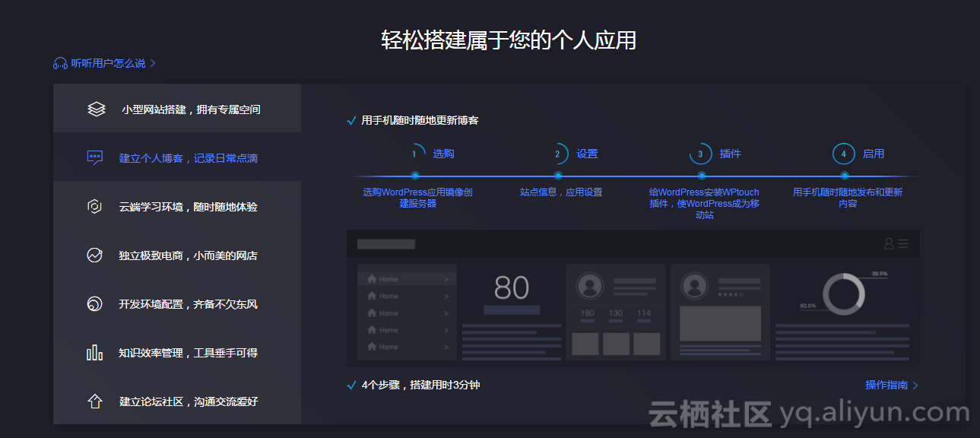The image size is (980, 438).
Task: Expand chevron after 听听用户怎么说
Action: [x=153, y=64]
